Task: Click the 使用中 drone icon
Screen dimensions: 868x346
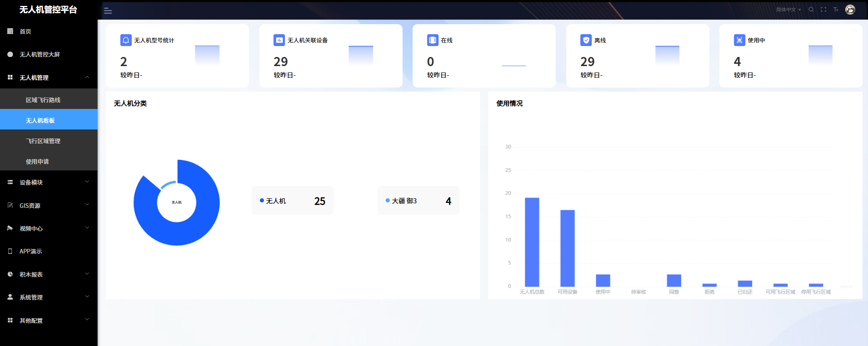Action: point(739,40)
